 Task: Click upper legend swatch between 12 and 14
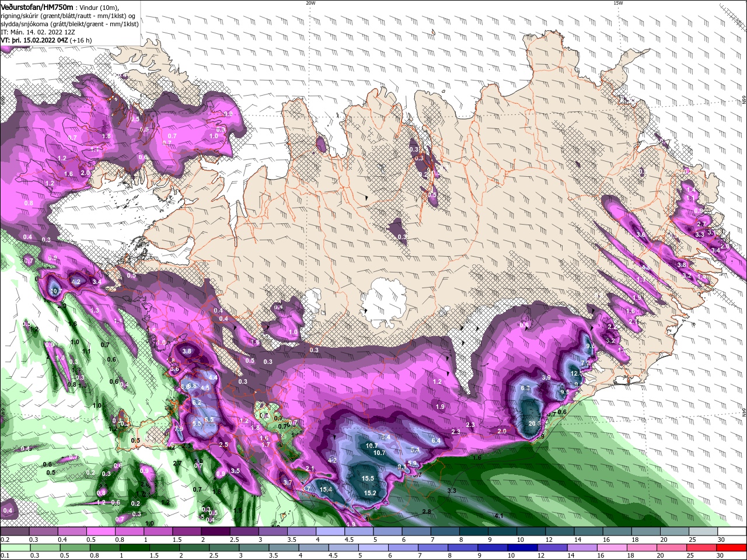[x=560, y=531]
